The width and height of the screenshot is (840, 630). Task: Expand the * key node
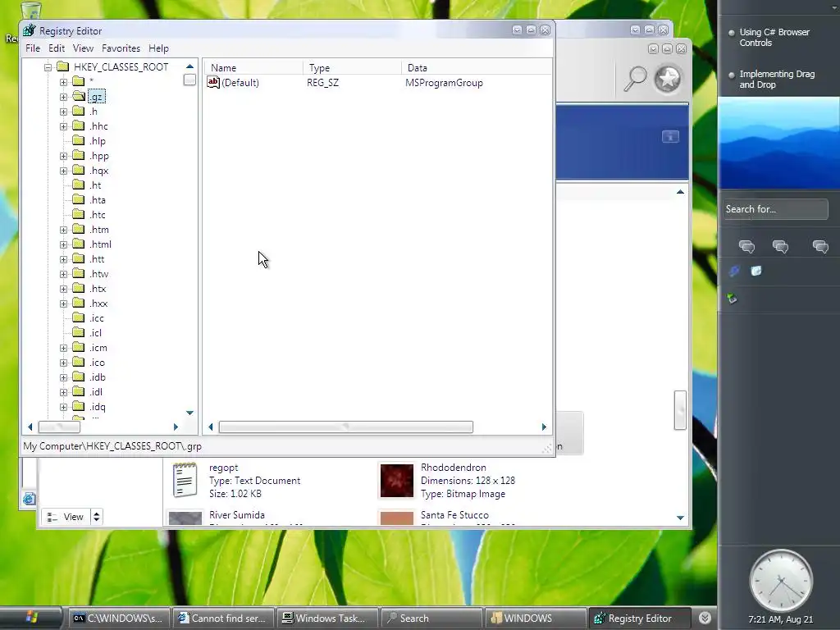[63, 82]
